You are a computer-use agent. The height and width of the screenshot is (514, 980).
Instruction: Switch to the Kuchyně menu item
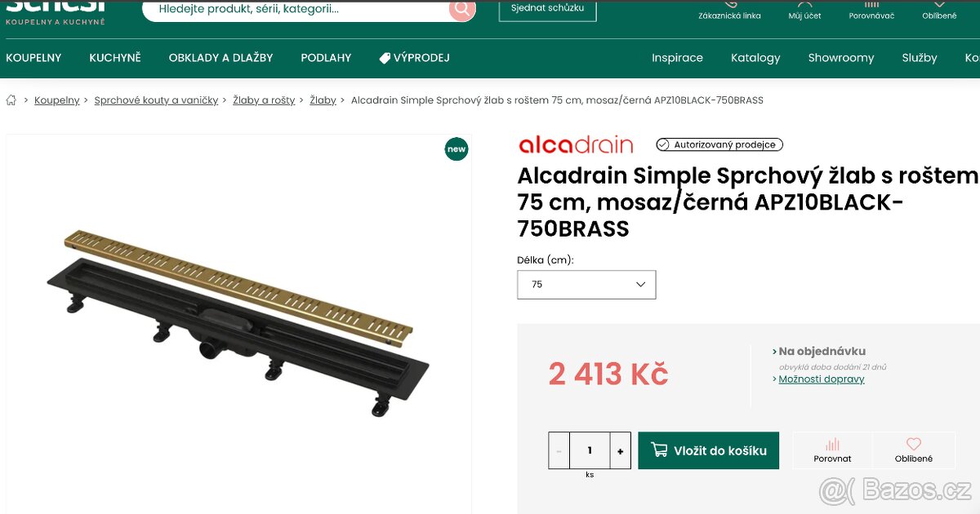coord(114,58)
